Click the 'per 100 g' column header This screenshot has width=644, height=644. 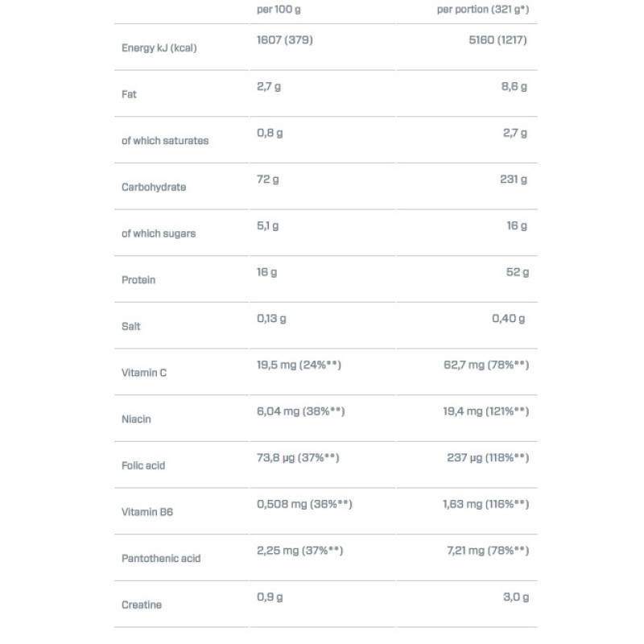279,10
